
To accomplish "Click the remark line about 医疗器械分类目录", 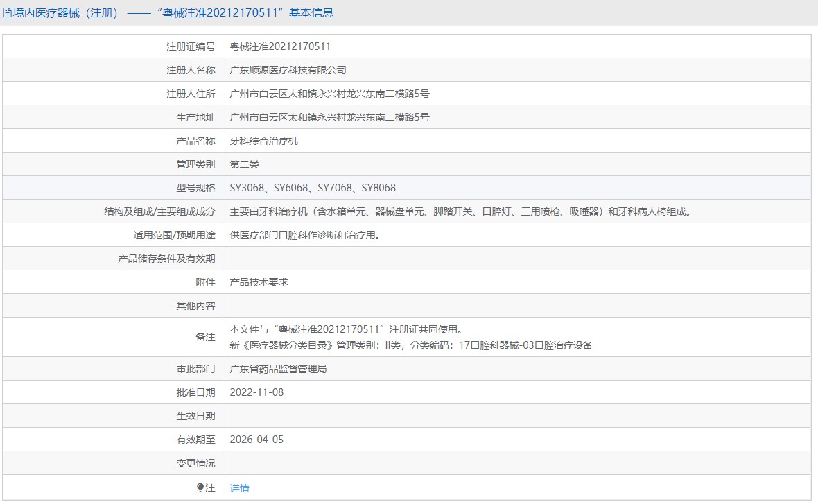I will point(411,345).
